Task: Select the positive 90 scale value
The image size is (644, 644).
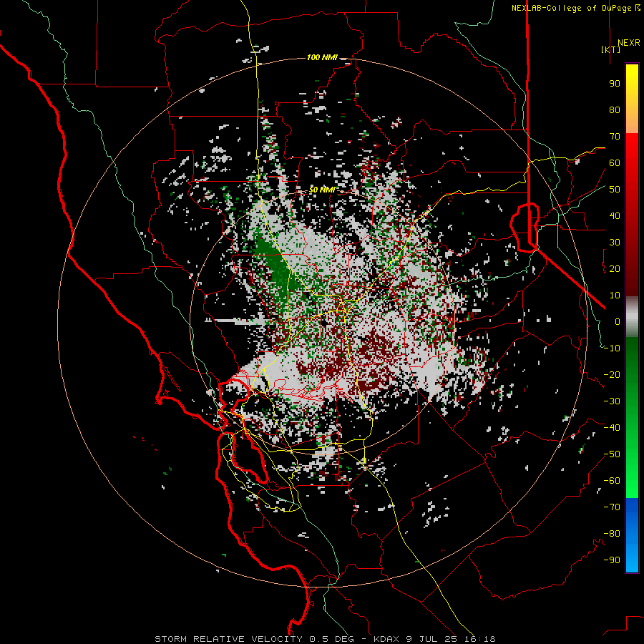Action: point(615,84)
